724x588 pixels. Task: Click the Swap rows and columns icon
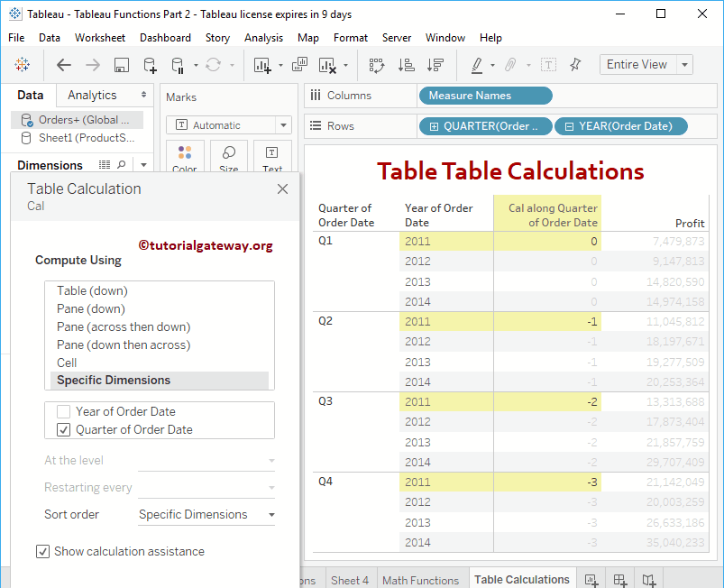[377, 65]
